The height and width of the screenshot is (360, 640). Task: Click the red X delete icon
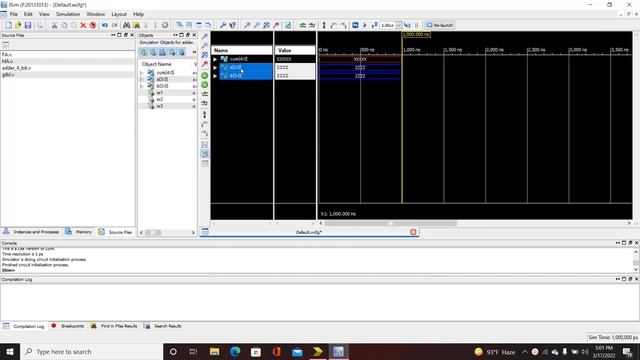tap(83, 25)
